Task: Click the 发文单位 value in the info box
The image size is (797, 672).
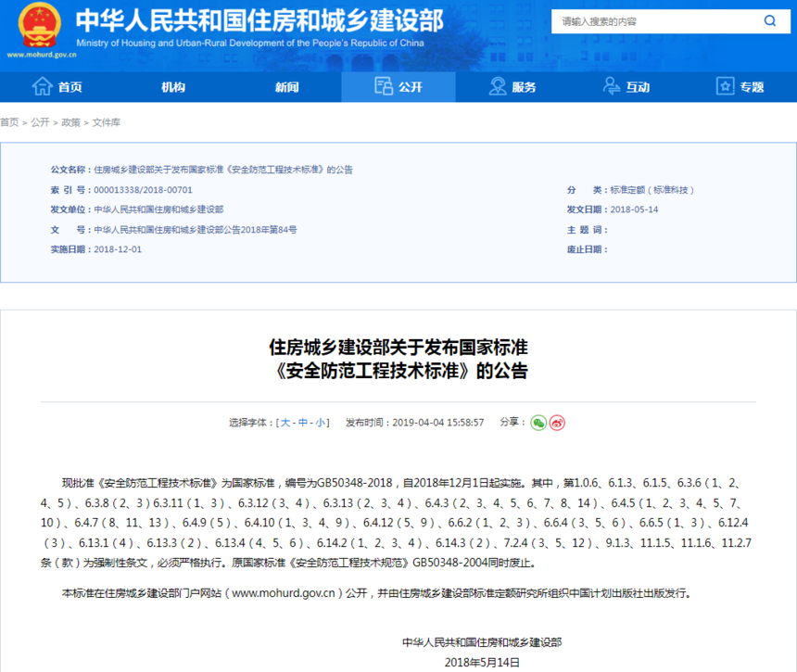Action: pos(158,209)
